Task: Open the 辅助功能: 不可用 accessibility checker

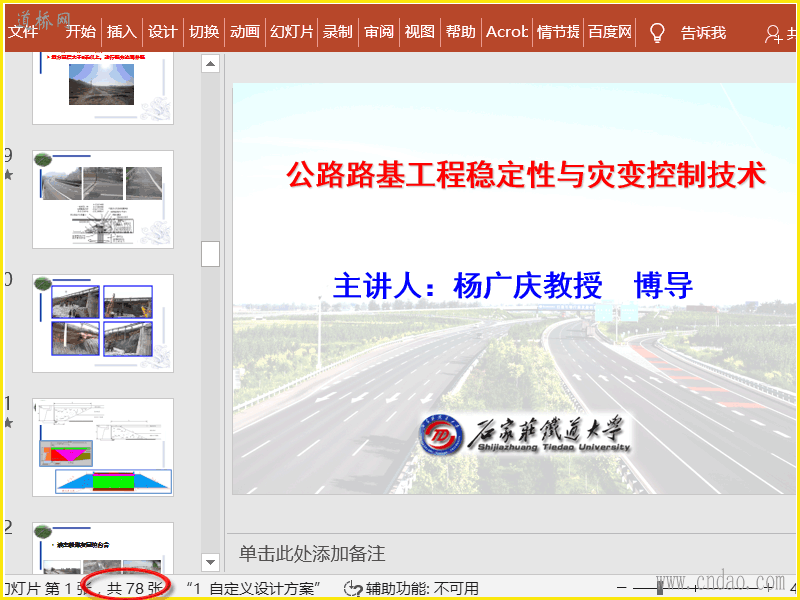Action: tap(411, 588)
